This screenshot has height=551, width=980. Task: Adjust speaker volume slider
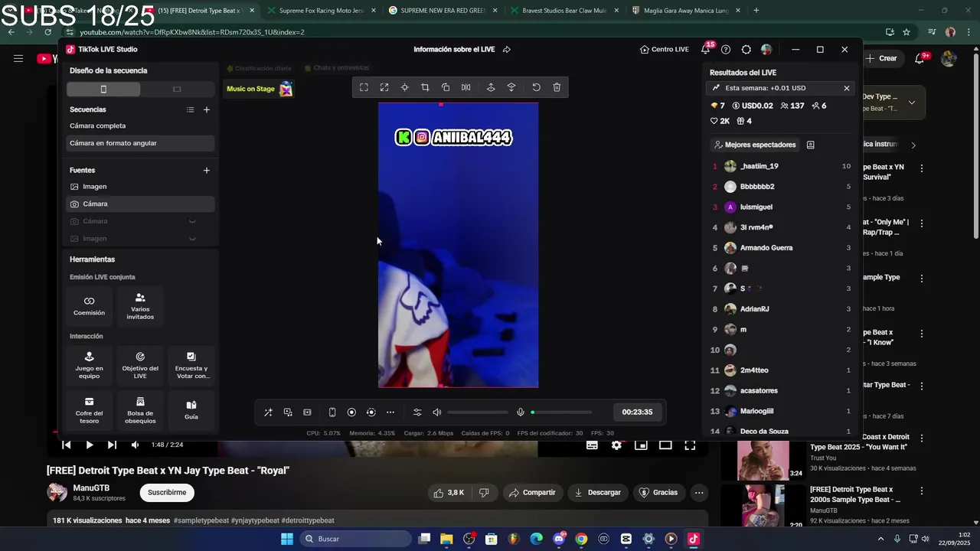tap(478, 412)
